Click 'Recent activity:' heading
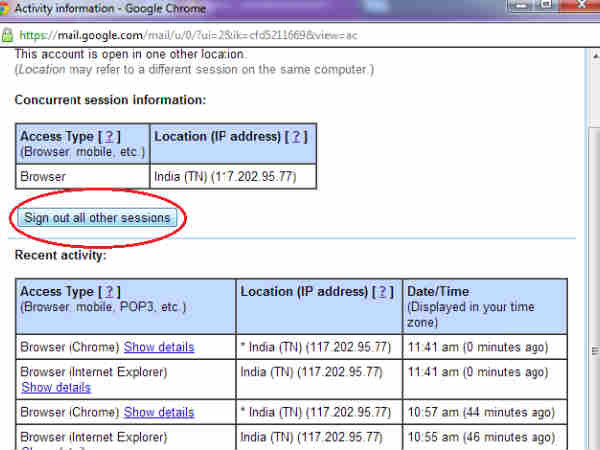The width and height of the screenshot is (600, 450). pos(60,255)
